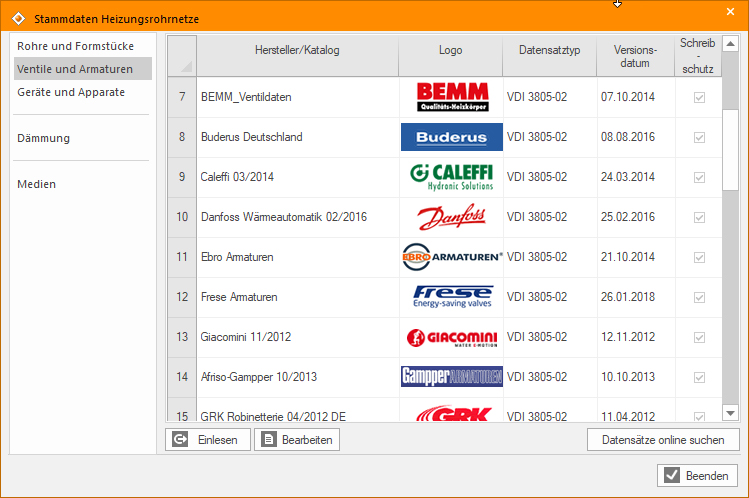The width and height of the screenshot is (749, 498).
Task: Click the Giacomini logo image
Action: pos(452,338)
